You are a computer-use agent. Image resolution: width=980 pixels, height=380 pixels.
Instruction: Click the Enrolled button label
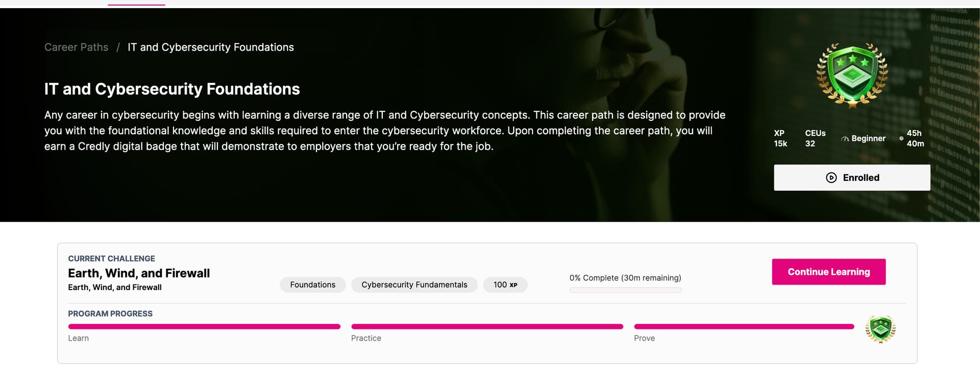point(861,178)
